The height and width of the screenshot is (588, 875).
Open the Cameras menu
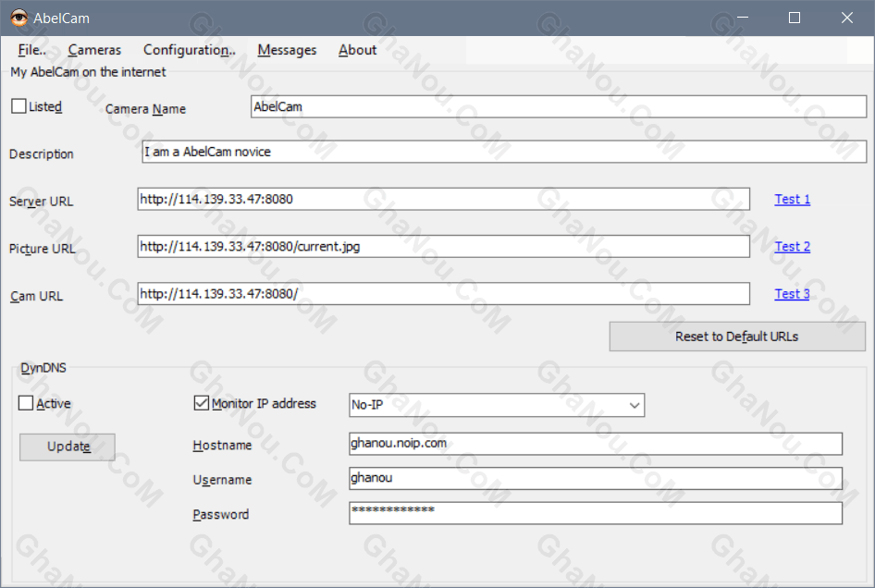(94, 50)
